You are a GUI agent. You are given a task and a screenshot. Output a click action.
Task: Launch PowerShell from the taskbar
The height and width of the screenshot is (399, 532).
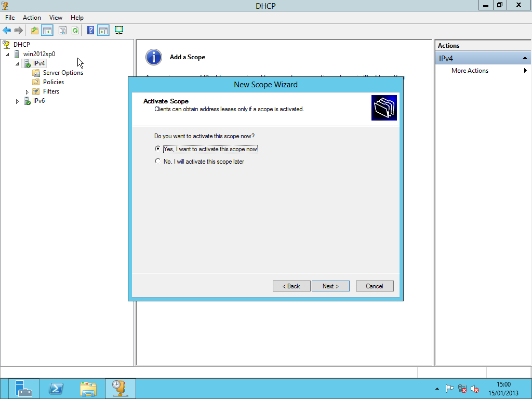[x=56, y=389]
